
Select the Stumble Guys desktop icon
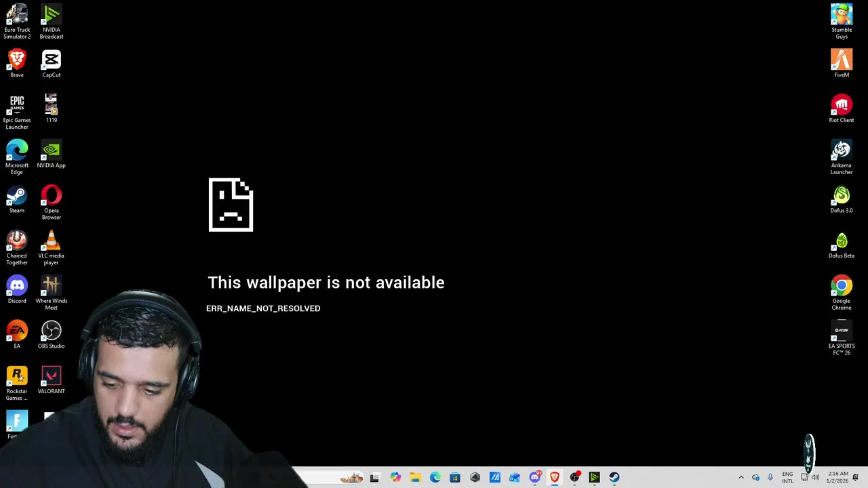pos(842,22)
